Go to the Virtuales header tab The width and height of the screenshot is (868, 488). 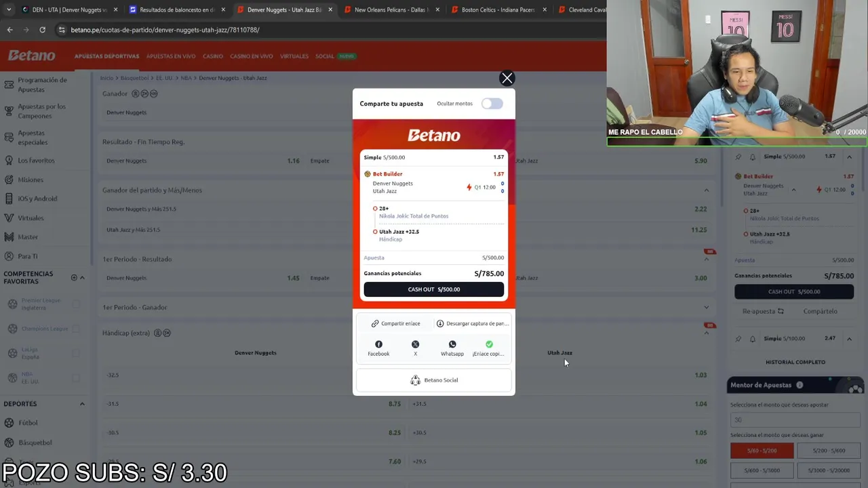294,56
